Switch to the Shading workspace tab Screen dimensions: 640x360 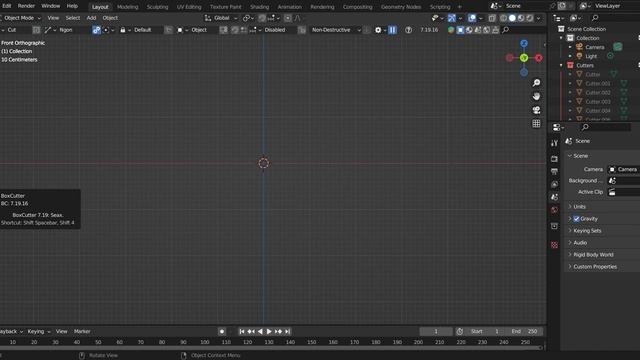click(259, 7)
